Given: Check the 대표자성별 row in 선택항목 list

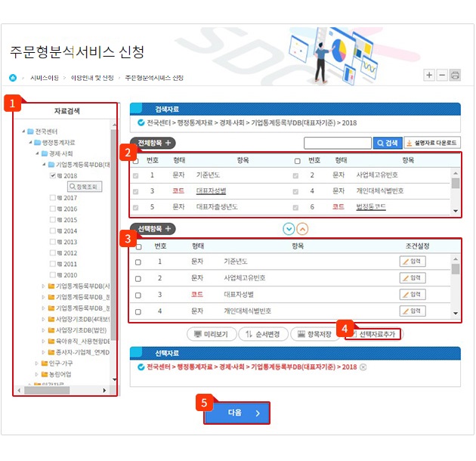Looking at the screenshot, I should [138, 295].
